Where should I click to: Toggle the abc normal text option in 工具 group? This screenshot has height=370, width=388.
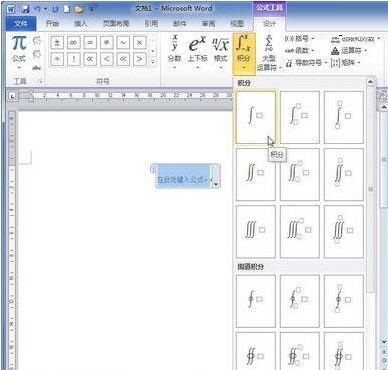click(x=37, y=68)
